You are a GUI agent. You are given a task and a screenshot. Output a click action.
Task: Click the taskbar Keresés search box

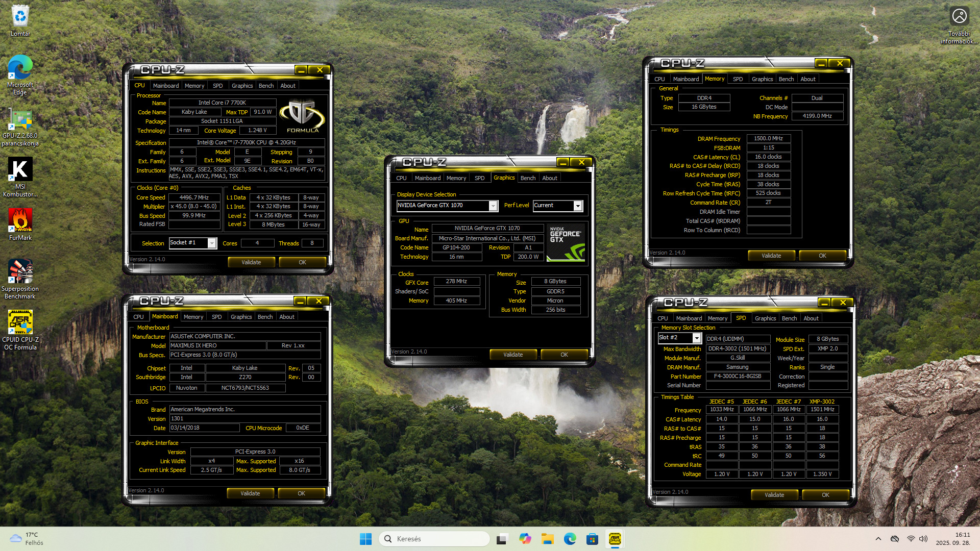[x=434, y=539]
